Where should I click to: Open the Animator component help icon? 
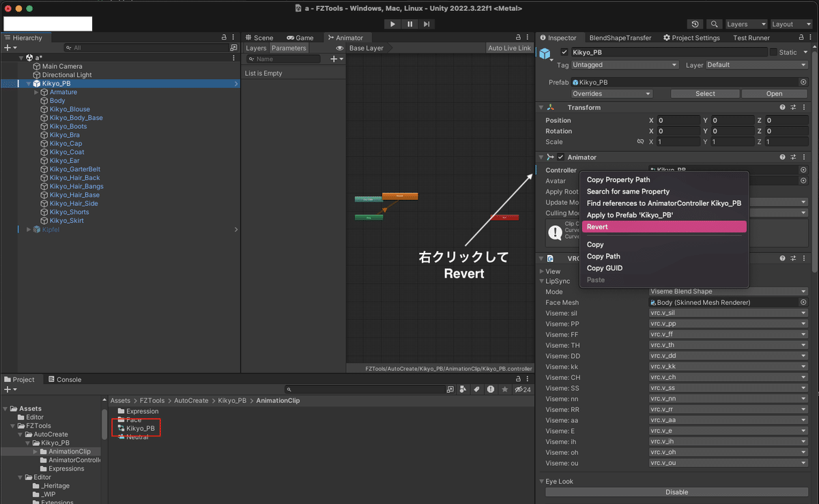782,157
